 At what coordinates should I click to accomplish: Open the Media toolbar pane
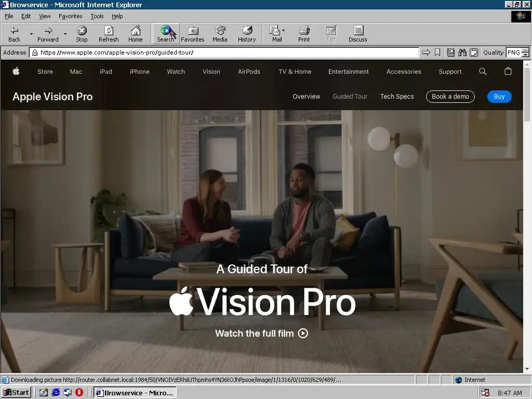(220, 34)
